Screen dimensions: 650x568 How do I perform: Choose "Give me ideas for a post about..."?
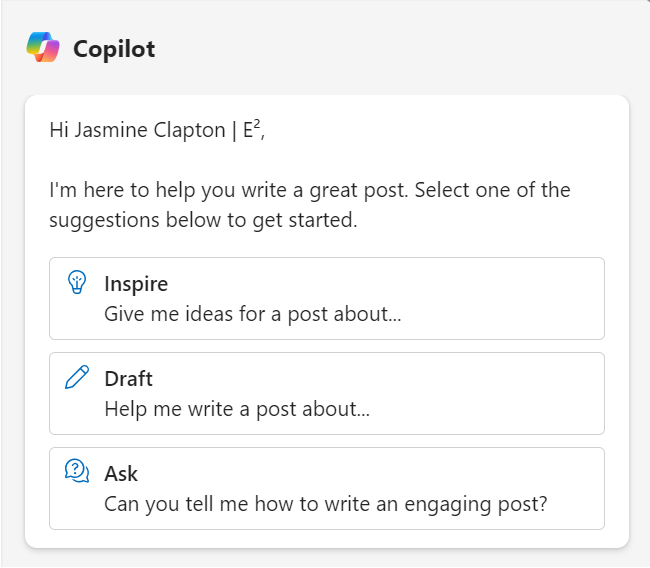(254, 314)
